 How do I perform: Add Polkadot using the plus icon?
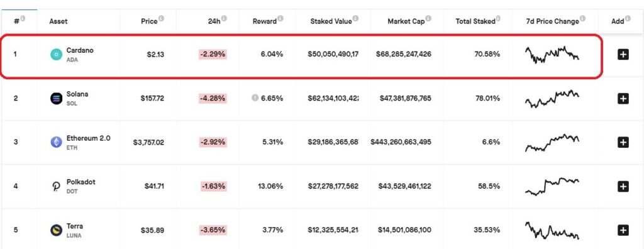point(623,187)
